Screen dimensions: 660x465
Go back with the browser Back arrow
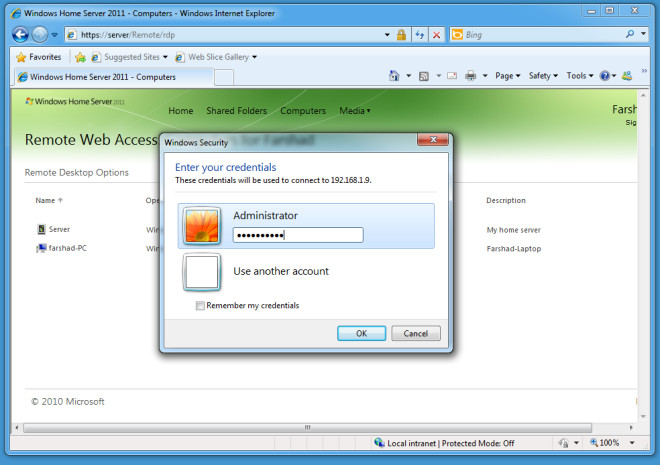pos(20,35)
